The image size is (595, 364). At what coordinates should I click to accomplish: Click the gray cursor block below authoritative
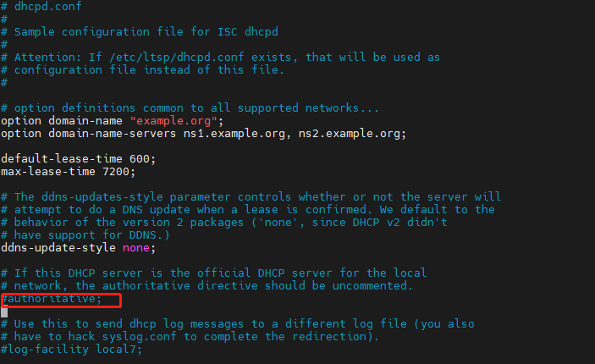point(4,312)
